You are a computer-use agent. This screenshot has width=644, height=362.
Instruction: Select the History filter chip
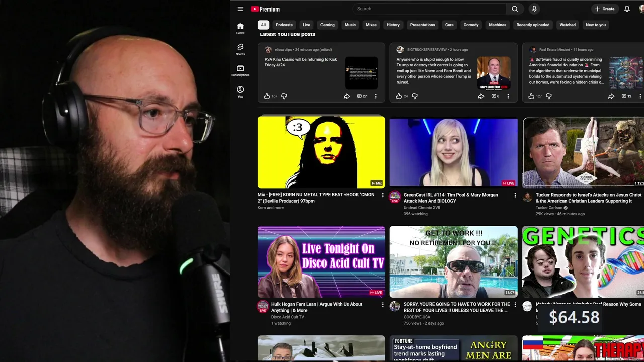pyautogui.click(x=393, y=25)
